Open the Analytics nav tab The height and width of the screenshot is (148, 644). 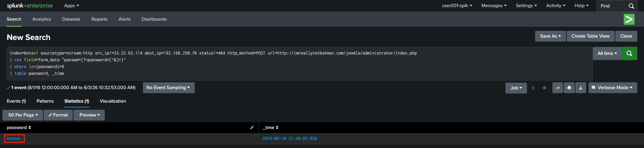42,19
